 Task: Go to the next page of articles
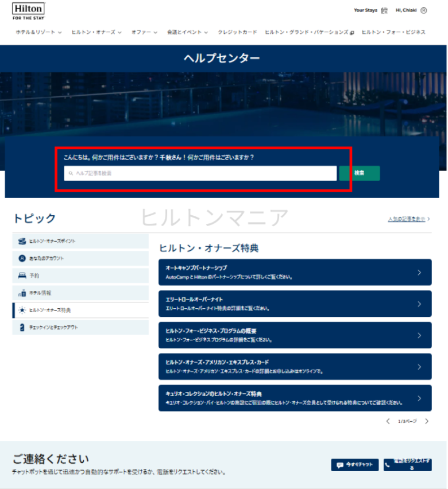tap(427, 421)
